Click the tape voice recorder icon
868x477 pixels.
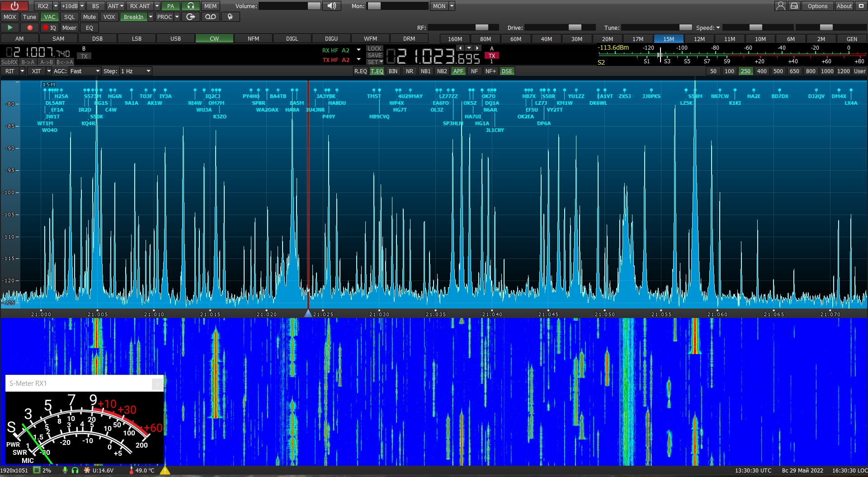pyautogui.click(x=211, y=17)
